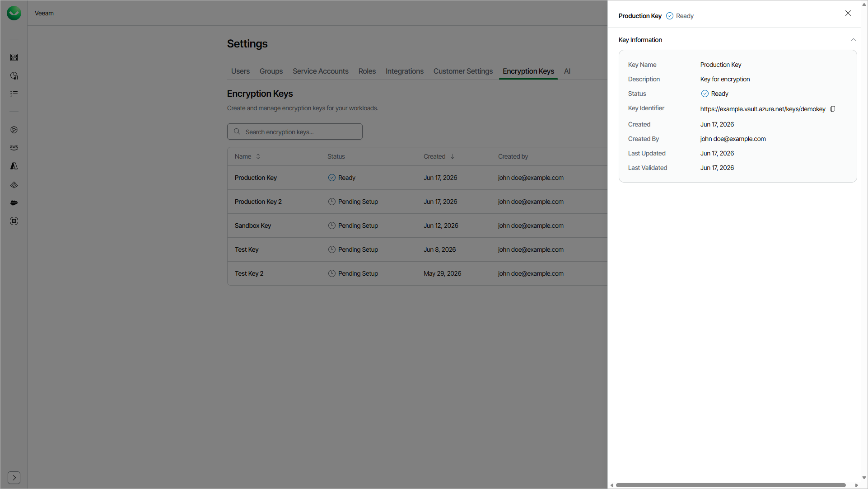The width and height of the screenshot is (868, 489).
Task: Open the AWS icon in sidebar
Action: (x=14, y=148)
